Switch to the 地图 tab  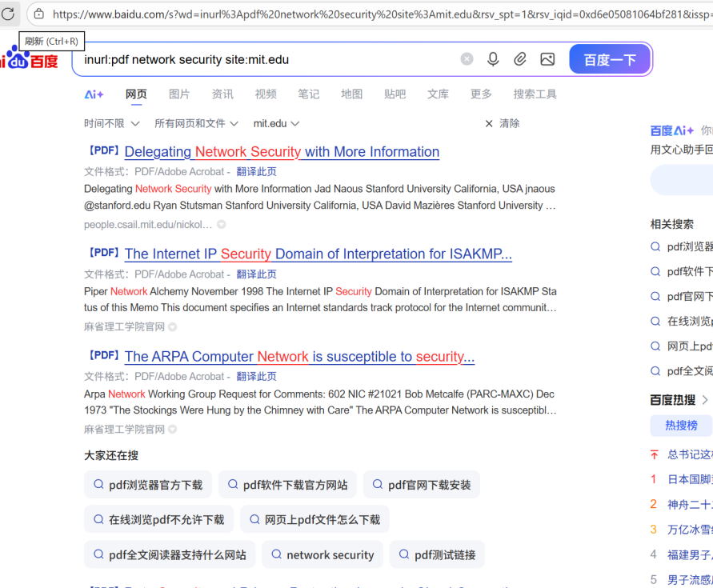pos(352,94)
